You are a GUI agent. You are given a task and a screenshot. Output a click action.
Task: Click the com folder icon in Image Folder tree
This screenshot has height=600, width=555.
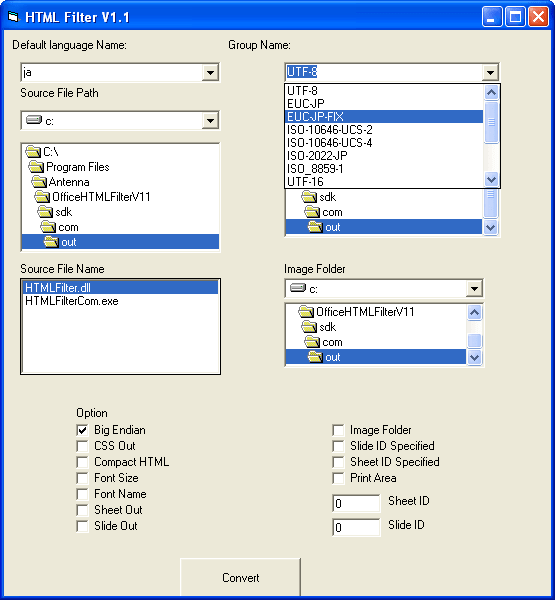point(312,342)
